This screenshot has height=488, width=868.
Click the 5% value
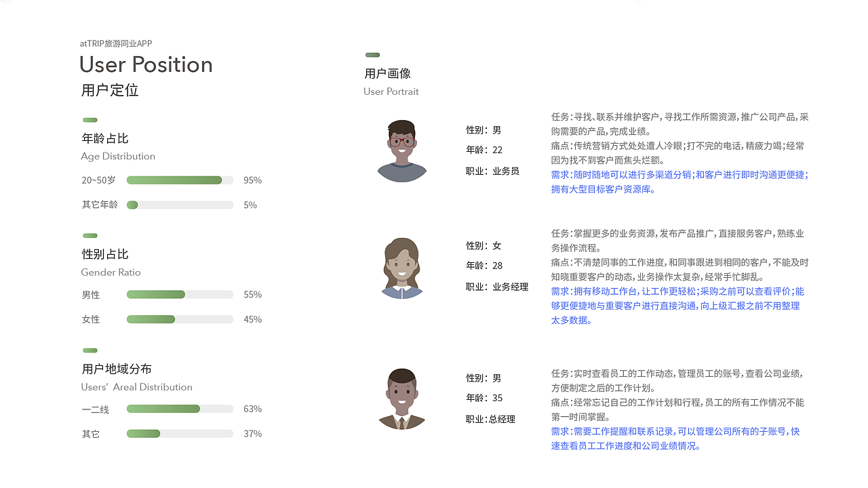tap(250, 205)
